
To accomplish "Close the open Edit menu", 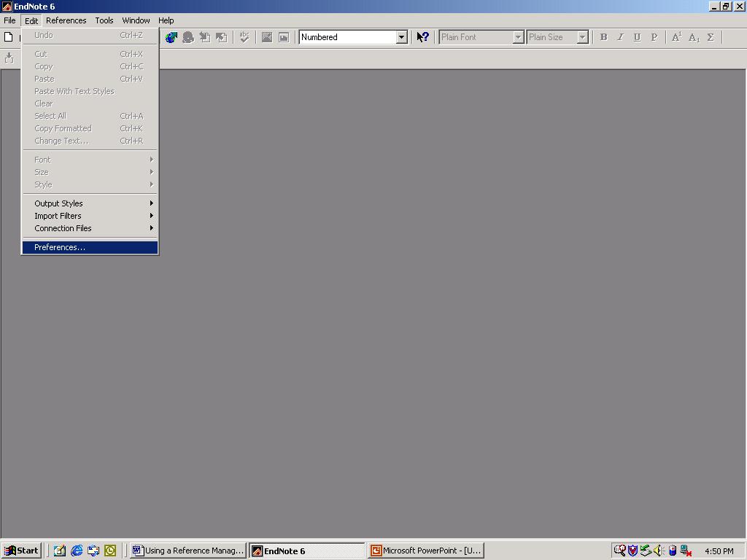I will 31,20.
